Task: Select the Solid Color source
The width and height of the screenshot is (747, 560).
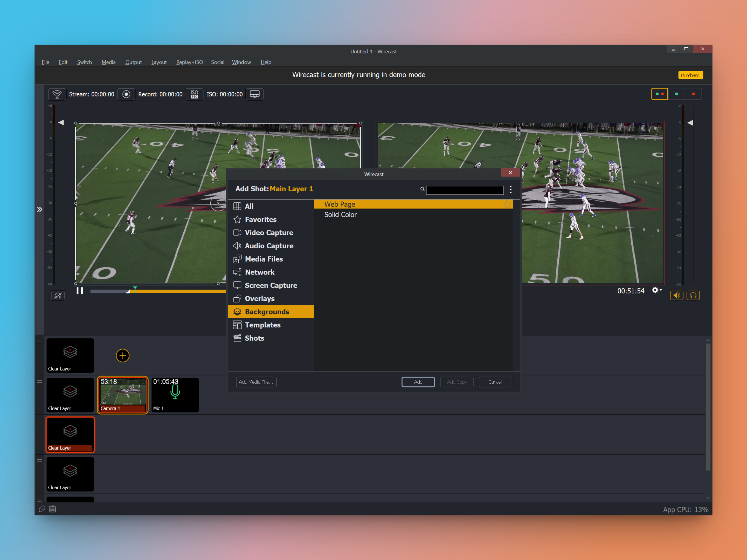Action: click(413, 215)
